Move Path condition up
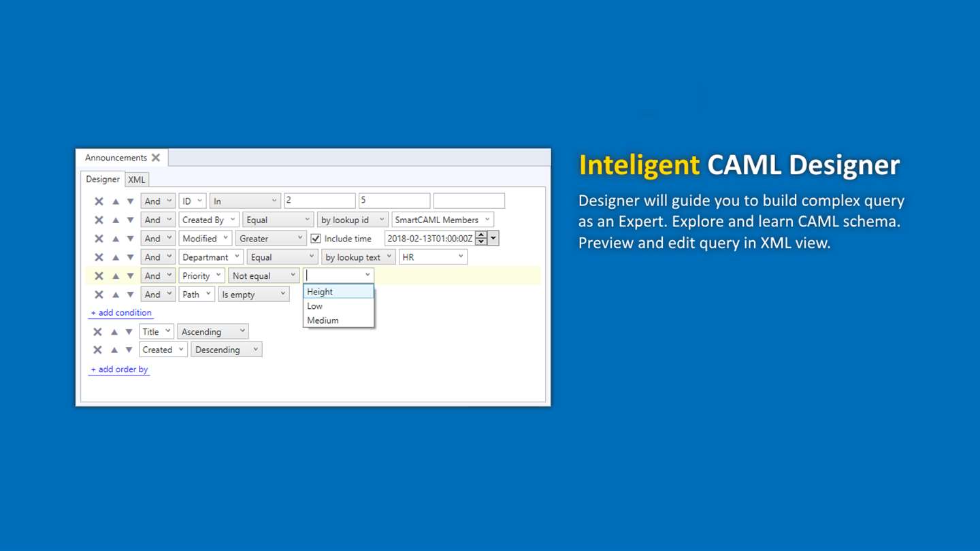Image resolution: width=980 pixels, height=551 pixels. pyautogui.click(x=116, y=295)
